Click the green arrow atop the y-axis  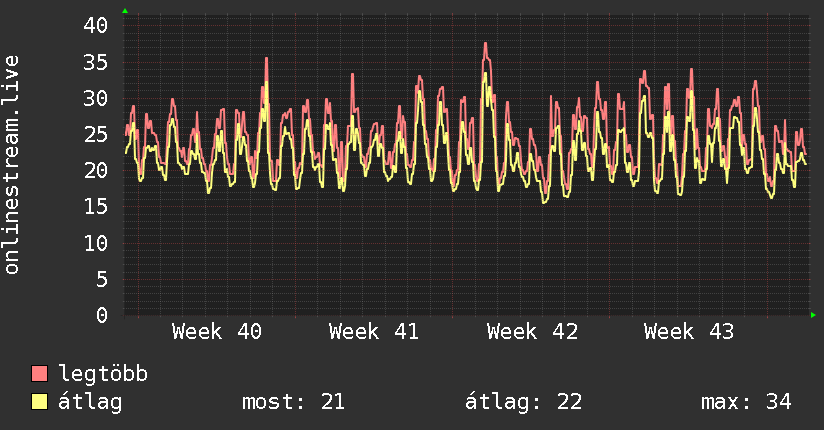click(124, 11)
